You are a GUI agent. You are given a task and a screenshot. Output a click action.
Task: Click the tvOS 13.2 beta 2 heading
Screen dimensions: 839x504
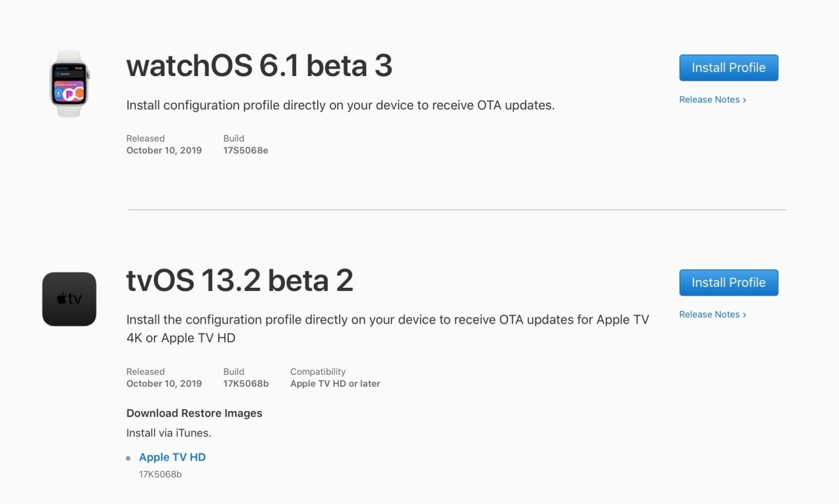pos(239,281)
